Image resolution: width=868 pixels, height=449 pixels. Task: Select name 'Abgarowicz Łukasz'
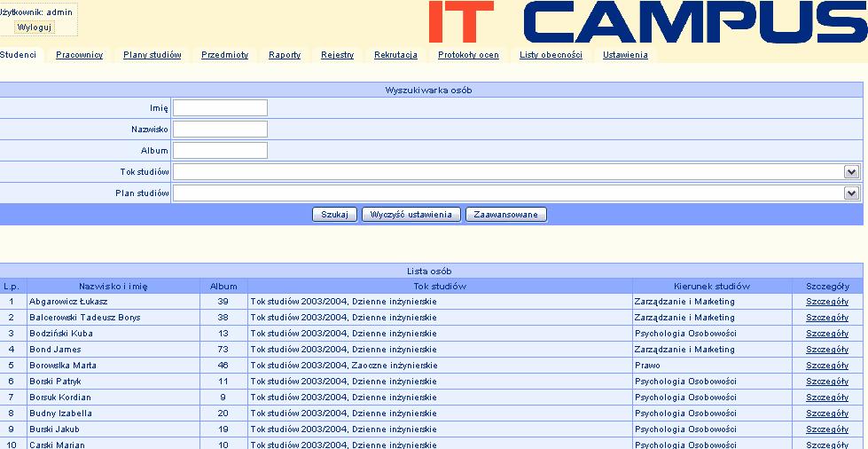point(68,302)
